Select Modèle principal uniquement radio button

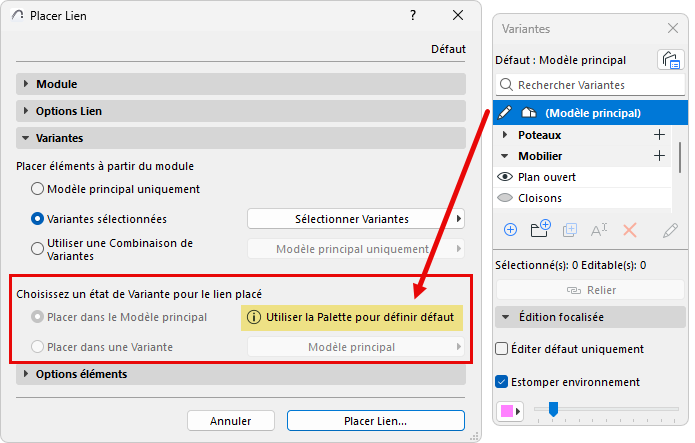37,189
